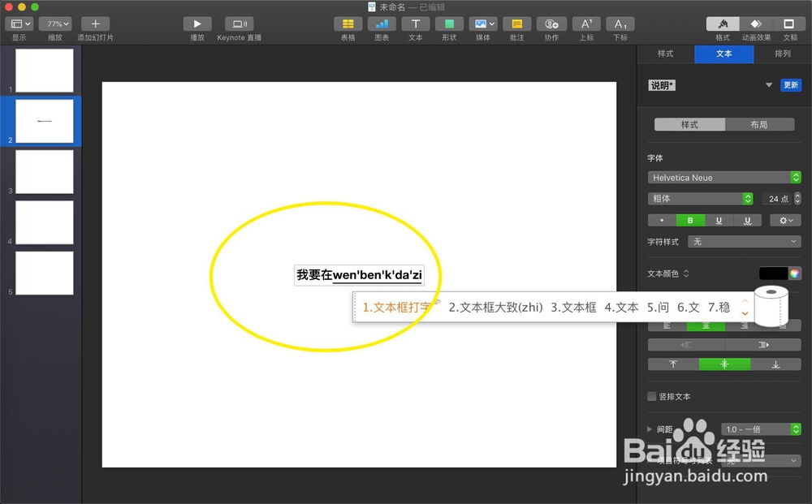Select slide 3 thumbnail in navigator
Image resolution: width=812 pixels, height=504 pixels.
tap(45, 172)
